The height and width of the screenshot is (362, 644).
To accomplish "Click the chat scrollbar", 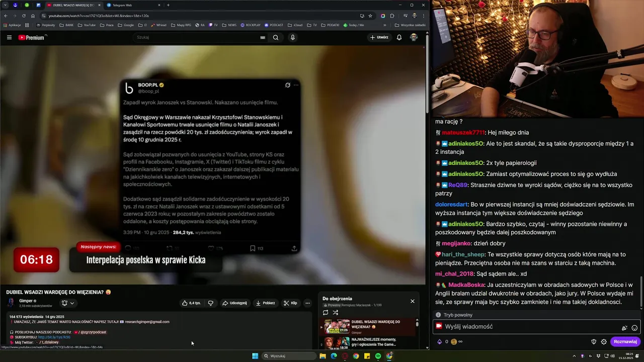I will click(x=641, y=293).
